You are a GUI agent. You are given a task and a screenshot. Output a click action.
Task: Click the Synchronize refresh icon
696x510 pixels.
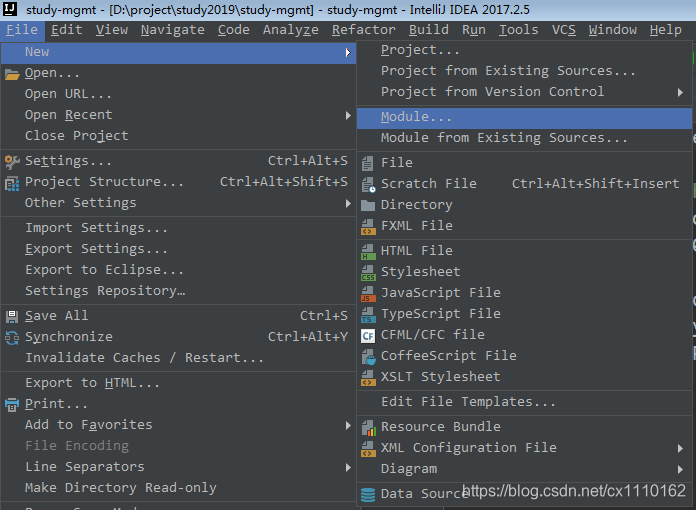click(x=12, y=338)
